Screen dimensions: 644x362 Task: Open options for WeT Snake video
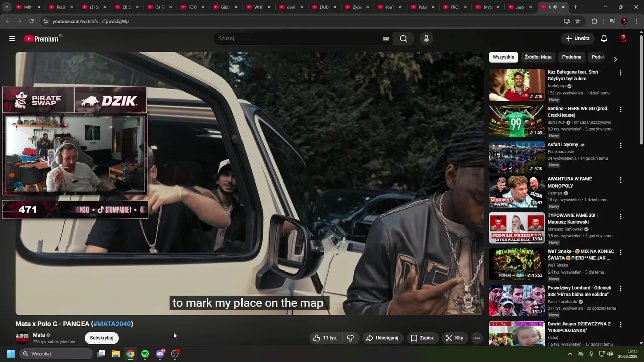click(620, 252)
